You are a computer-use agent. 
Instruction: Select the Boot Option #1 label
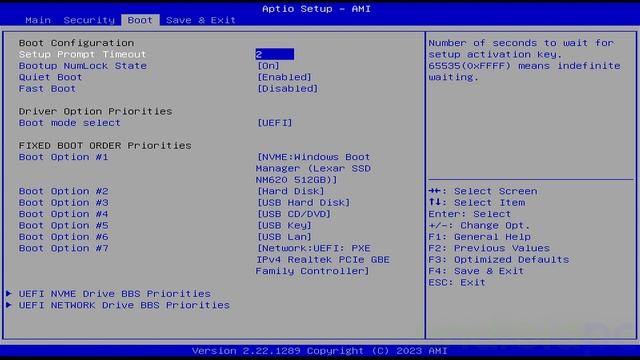click(63, 157)
